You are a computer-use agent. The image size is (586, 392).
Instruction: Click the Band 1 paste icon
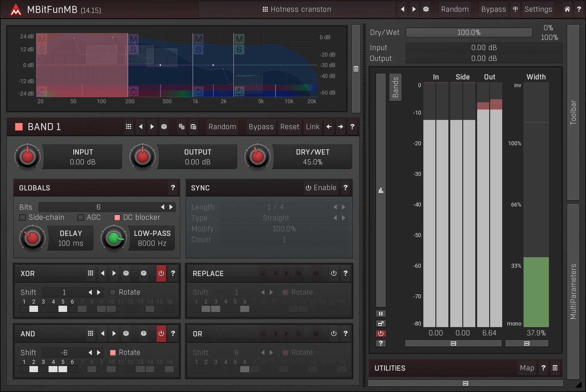pyautogui.click(x=194, y=127)
